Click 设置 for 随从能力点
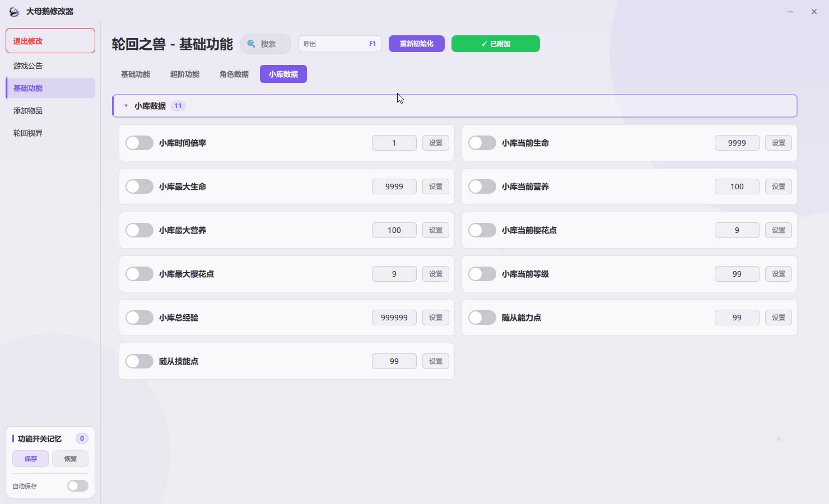The image size is (829, 504). [x=779, y=318]
